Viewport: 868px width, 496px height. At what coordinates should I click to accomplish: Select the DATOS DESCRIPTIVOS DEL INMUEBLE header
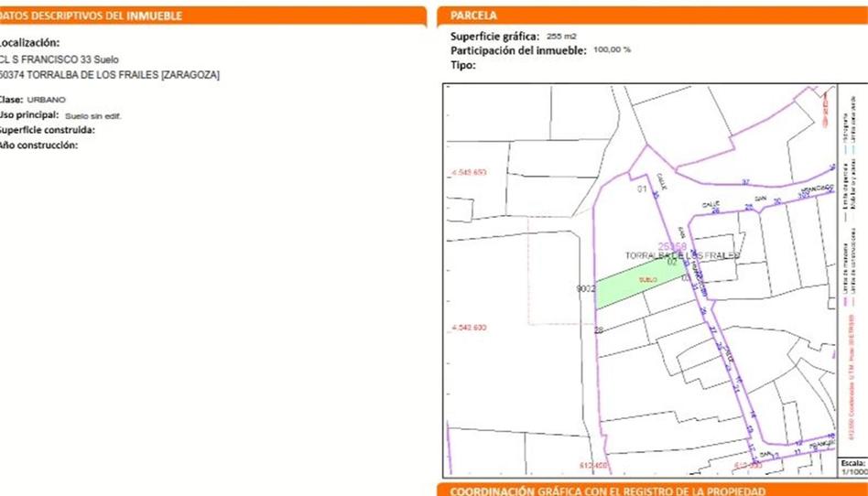pos(92,16)
